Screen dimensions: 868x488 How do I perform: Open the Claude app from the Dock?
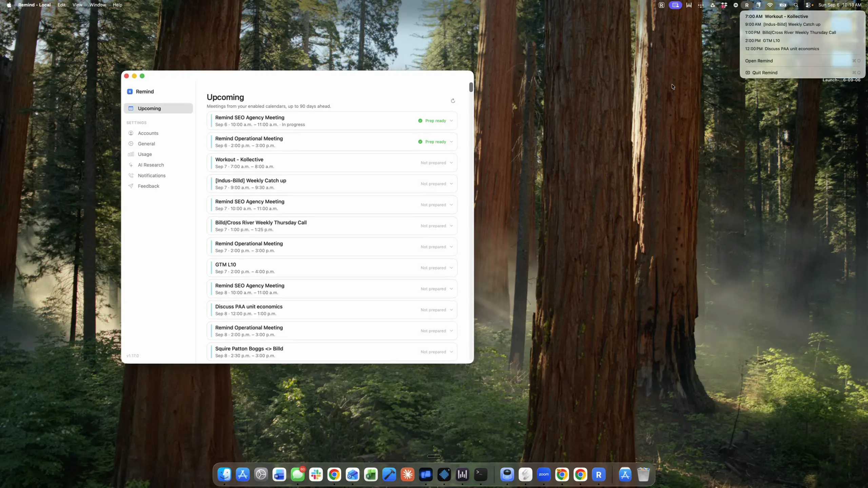pos(408,474)
